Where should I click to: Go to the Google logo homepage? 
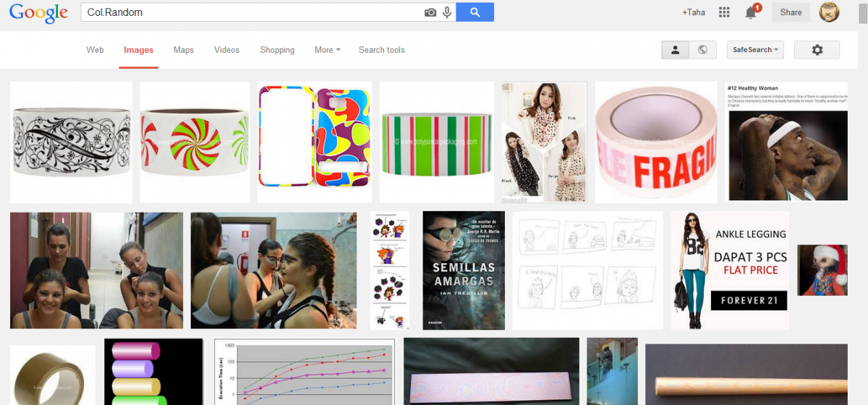(x=38, y=13)
